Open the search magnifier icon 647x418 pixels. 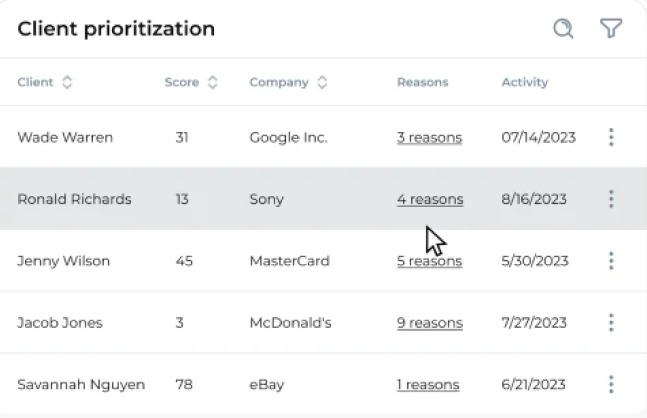tap(563, 28)
